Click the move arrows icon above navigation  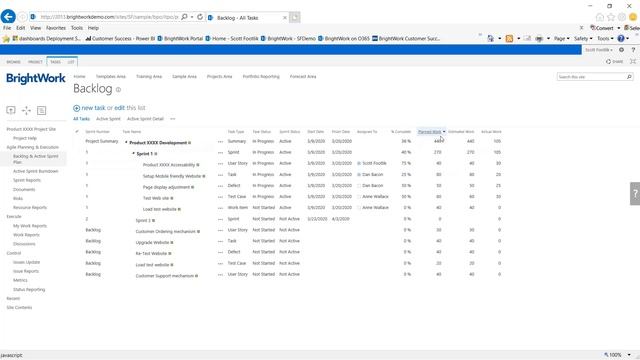pos(26,110)
